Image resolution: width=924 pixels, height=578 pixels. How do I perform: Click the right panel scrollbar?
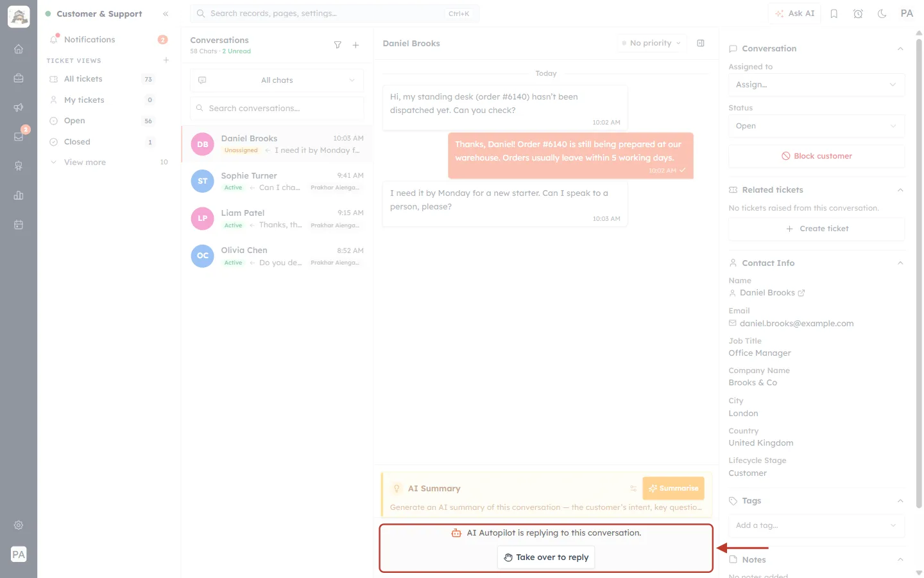(x=919, y=273)
